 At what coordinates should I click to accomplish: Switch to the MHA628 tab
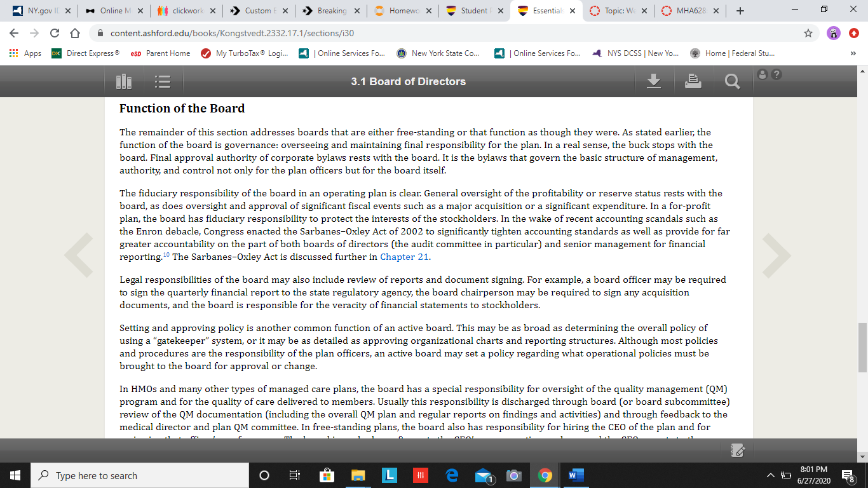click(691, 11)
